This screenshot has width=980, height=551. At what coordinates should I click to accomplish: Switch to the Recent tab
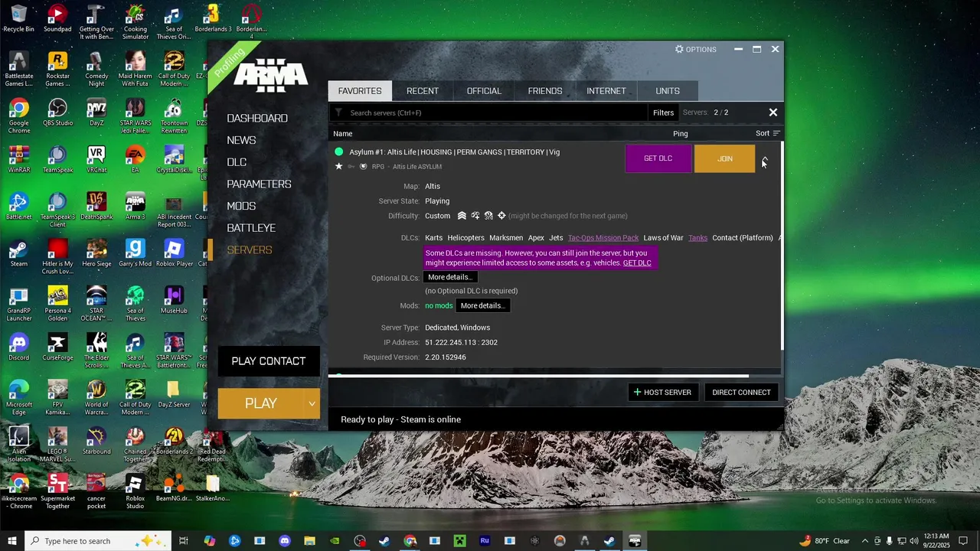(423, 90)
